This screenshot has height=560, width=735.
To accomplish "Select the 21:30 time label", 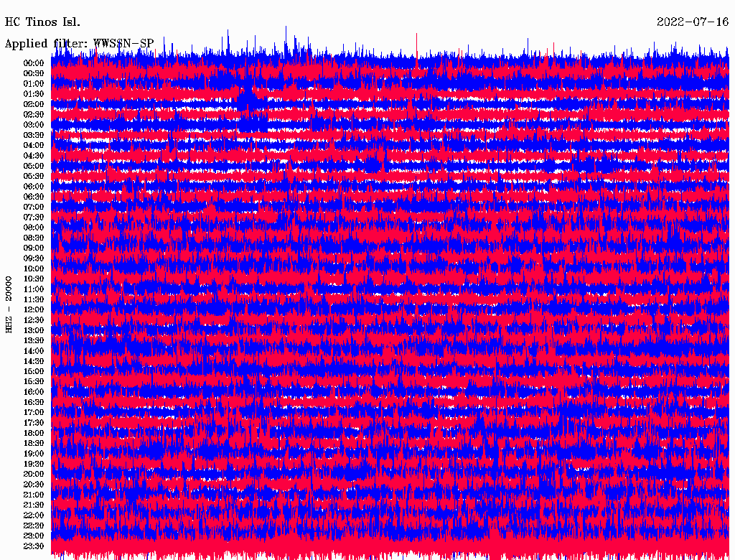I will click(34, 505).
